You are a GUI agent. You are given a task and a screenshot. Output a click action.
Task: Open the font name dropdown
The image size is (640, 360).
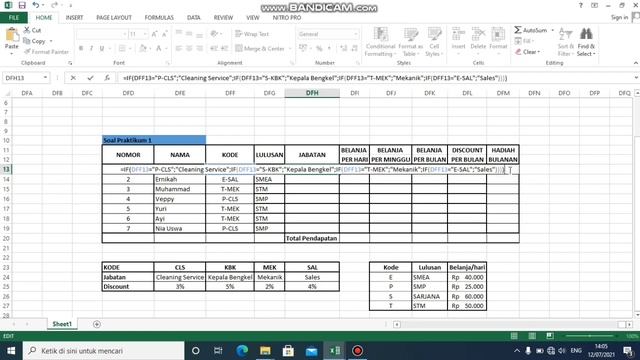tap(124, 34)
